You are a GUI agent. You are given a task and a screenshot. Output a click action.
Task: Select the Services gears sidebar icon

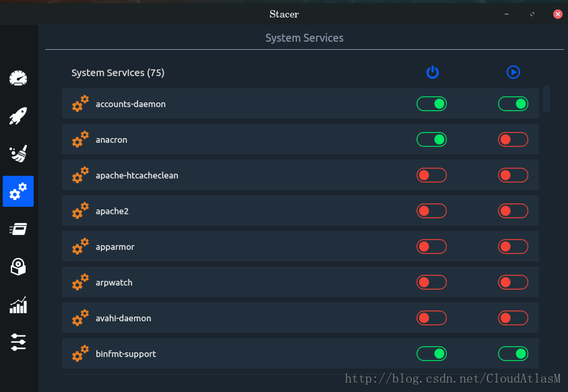tap(18, 191)
